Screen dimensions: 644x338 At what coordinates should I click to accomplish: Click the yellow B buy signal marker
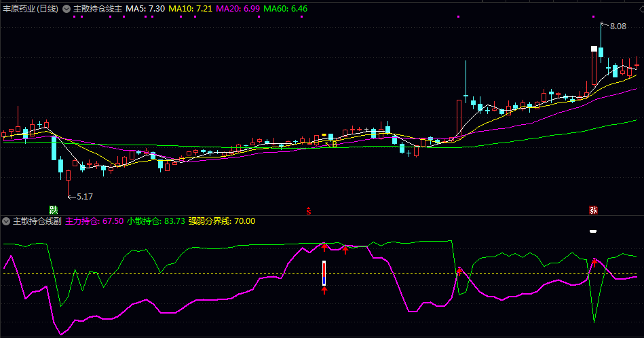coord(334,145)
